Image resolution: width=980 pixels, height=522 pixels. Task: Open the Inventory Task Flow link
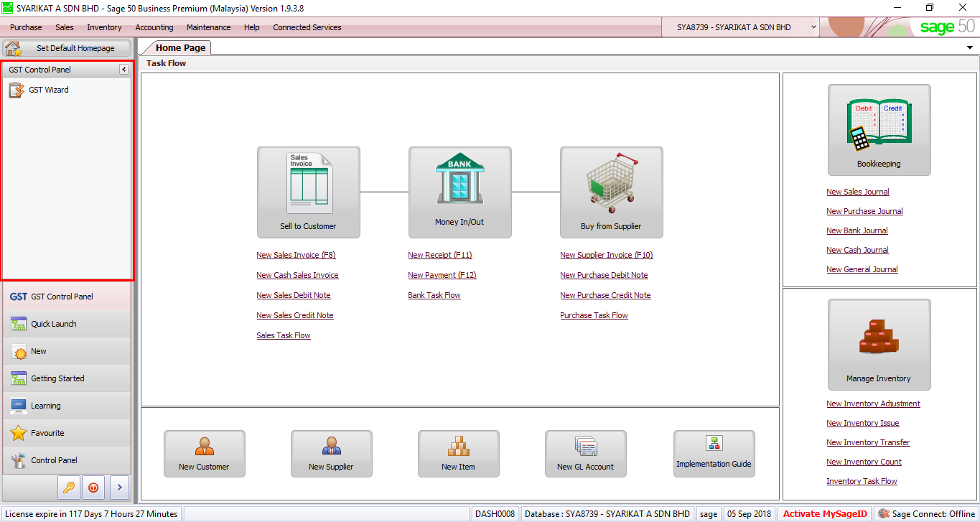pos(862,481)
